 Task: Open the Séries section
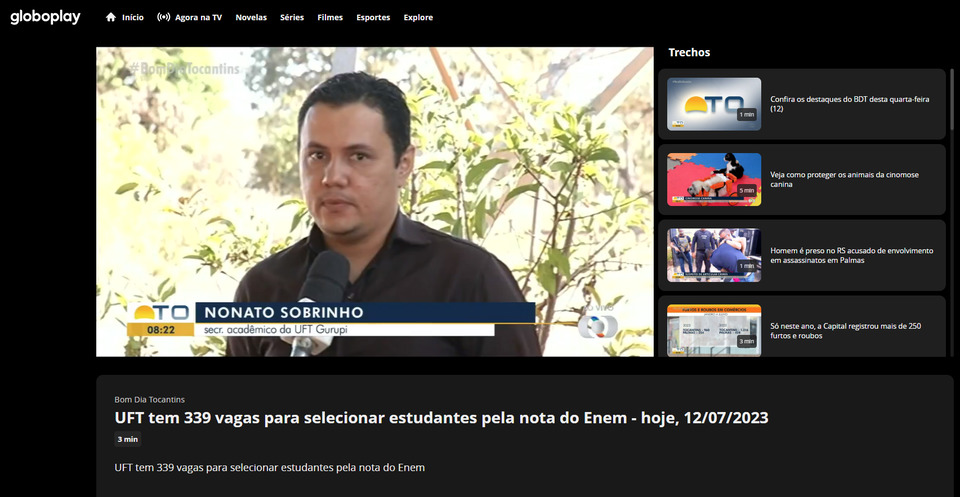[x=292, y=18]
